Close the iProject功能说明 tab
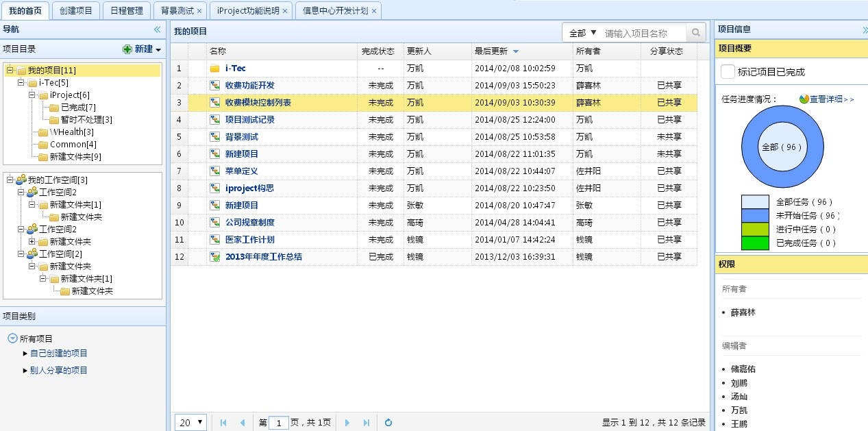868x431 pixels. tap(285, 11)
